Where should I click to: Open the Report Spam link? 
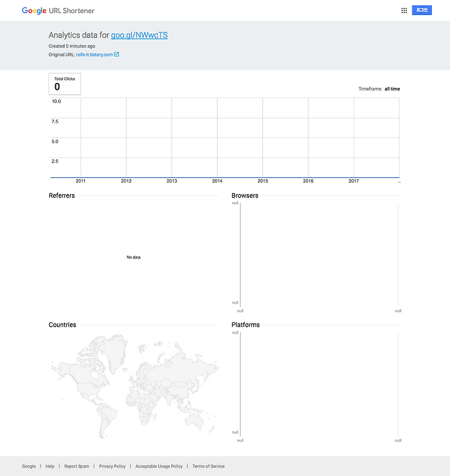click(x=76, y=466)
